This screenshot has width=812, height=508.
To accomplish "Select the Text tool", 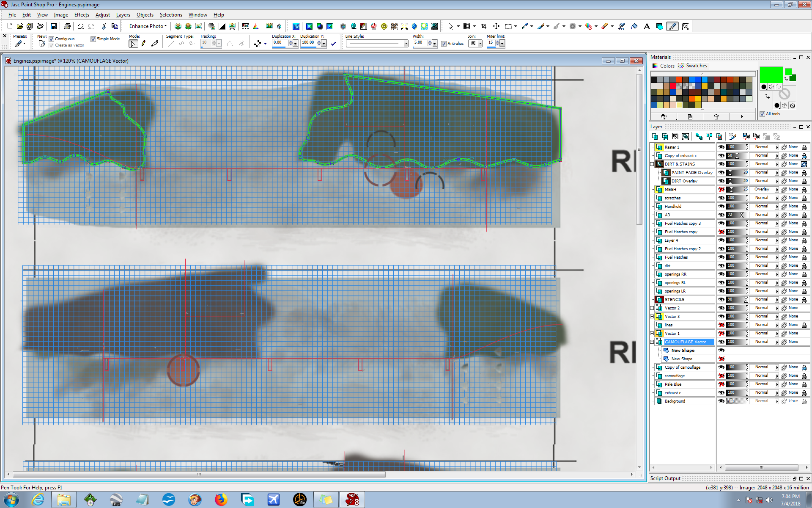I will 647,26.
